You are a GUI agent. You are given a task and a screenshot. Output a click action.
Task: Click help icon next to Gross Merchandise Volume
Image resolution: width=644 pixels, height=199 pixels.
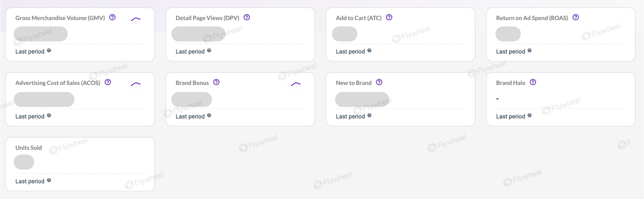[112, 17]
